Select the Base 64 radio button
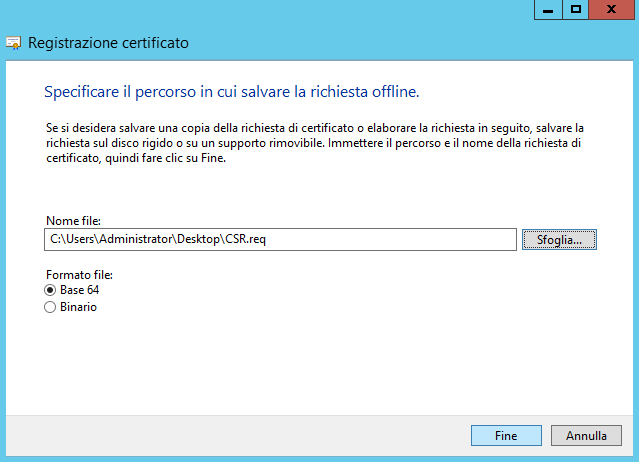Image resolution: width=639 pixels, height=462 pixels. tap(51, 290)
